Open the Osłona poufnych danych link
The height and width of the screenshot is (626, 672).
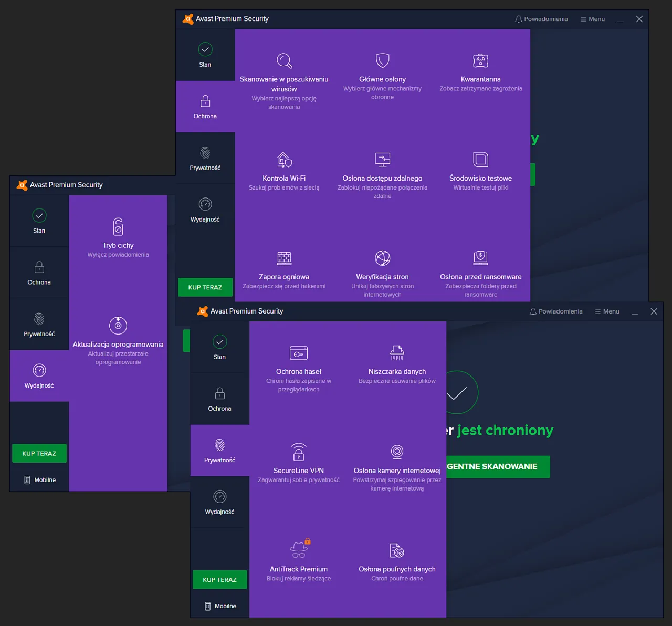point(397,569)
